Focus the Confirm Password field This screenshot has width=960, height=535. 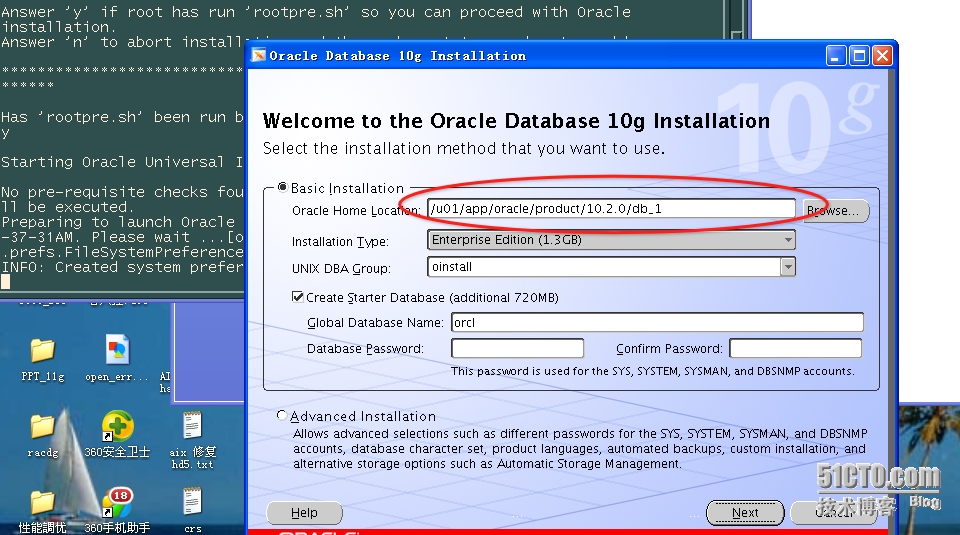click(795, 348)
